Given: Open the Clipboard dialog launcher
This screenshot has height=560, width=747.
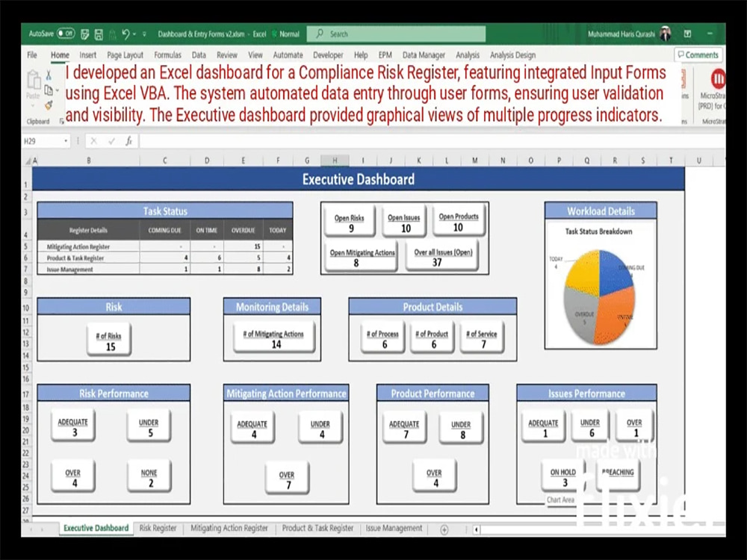Looking at the screenshot, I should 61,122.
